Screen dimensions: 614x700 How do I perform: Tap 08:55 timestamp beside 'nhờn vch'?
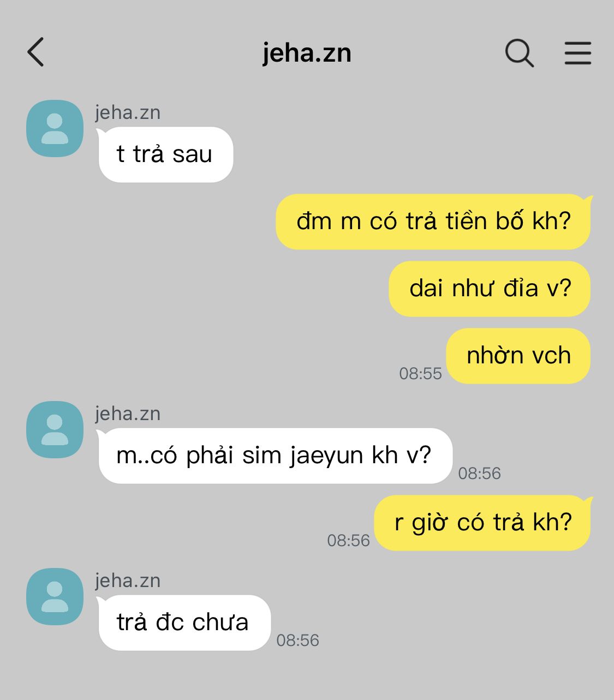[x=420, y=374]
